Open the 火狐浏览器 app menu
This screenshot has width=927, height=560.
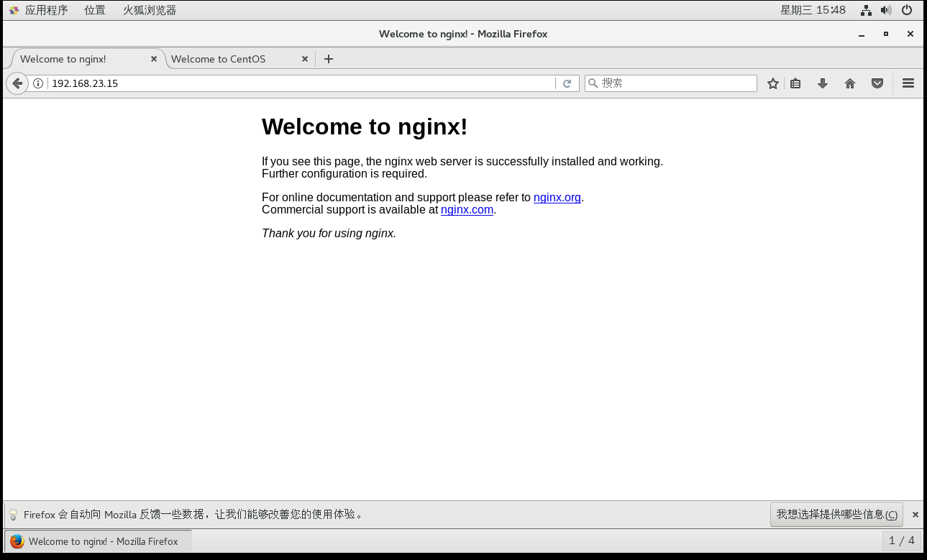point(150,10)
